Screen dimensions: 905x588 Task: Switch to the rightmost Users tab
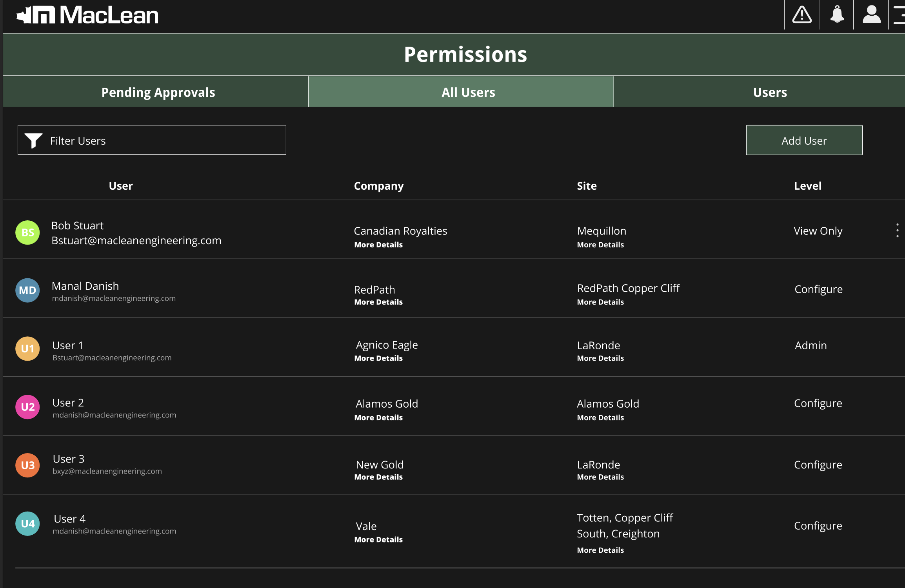click(x=770, y=92)
